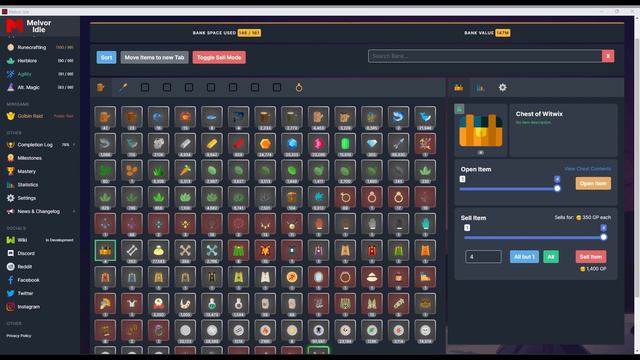The height and width of the screenshot is (360, 640).
Task: Adjust the Open Item quantity slider
Action: coord(510,189)
